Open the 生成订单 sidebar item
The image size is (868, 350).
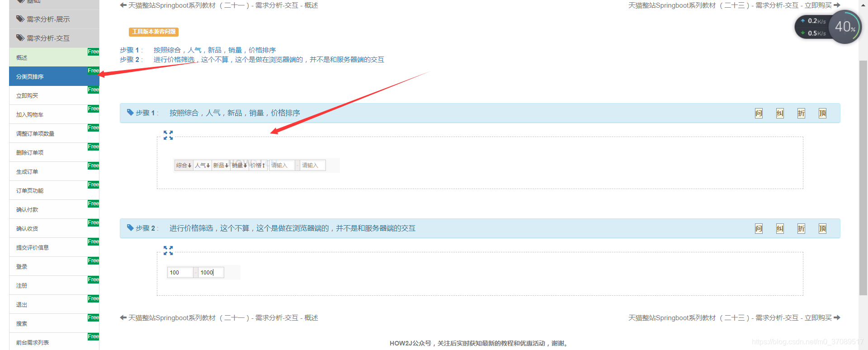54,171
